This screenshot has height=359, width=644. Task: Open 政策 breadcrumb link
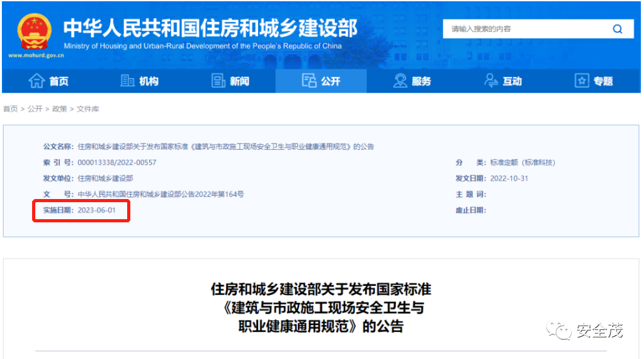pyautogui.click(x=59, y=109)
